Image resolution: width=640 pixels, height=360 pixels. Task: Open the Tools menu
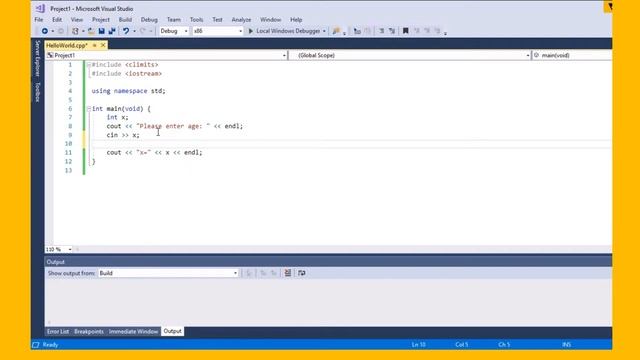tap(196, 20)
